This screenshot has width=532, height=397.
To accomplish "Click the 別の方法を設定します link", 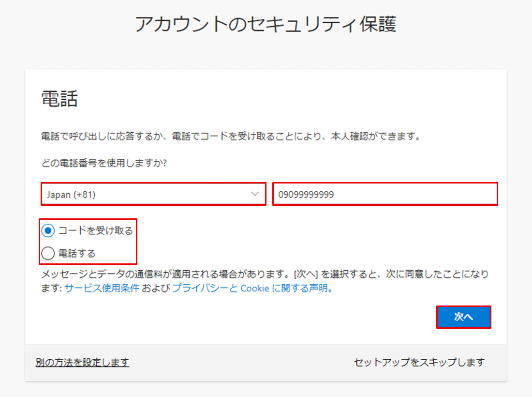I will click(82, 362).
